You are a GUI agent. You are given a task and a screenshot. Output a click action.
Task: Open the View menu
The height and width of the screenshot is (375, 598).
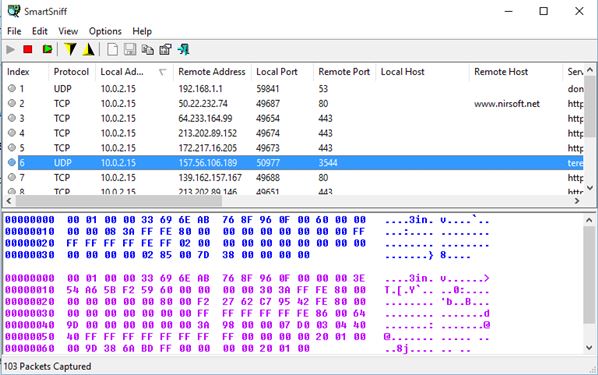tap(68, 31)
